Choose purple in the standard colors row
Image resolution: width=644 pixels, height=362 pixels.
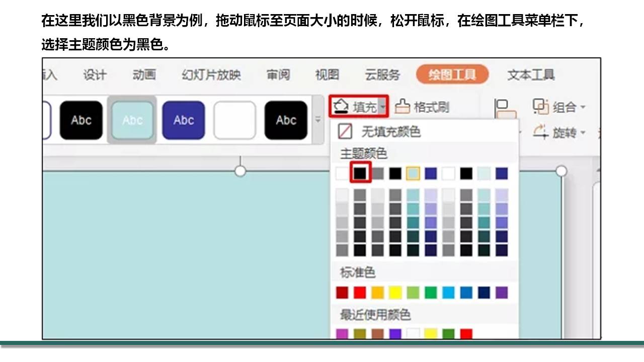click(502, 293)
